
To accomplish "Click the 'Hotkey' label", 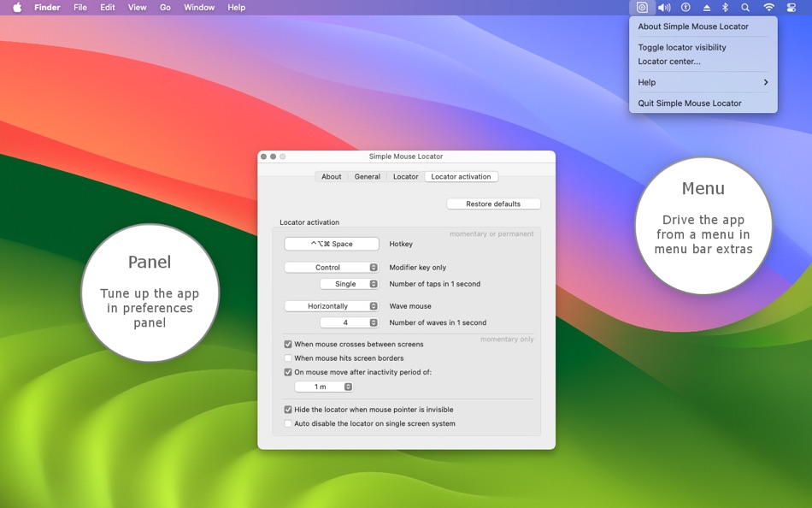I will click(x=401, y=244).
